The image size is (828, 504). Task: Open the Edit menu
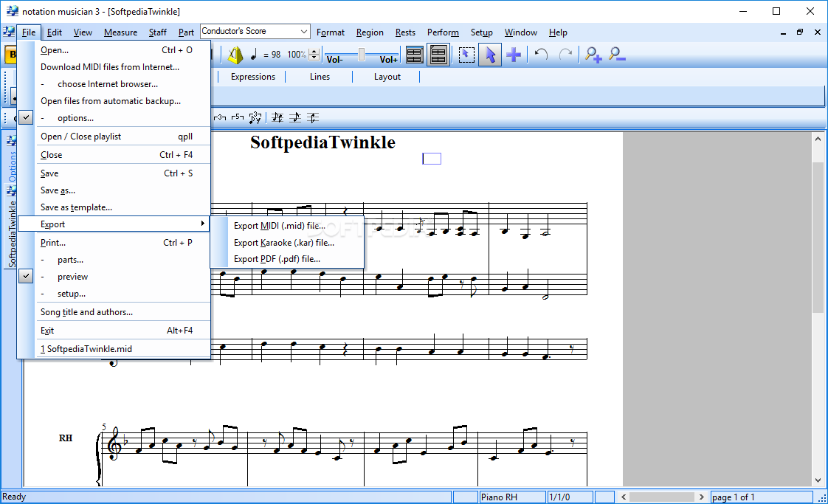pyautogui.click(x=55, y=32)
